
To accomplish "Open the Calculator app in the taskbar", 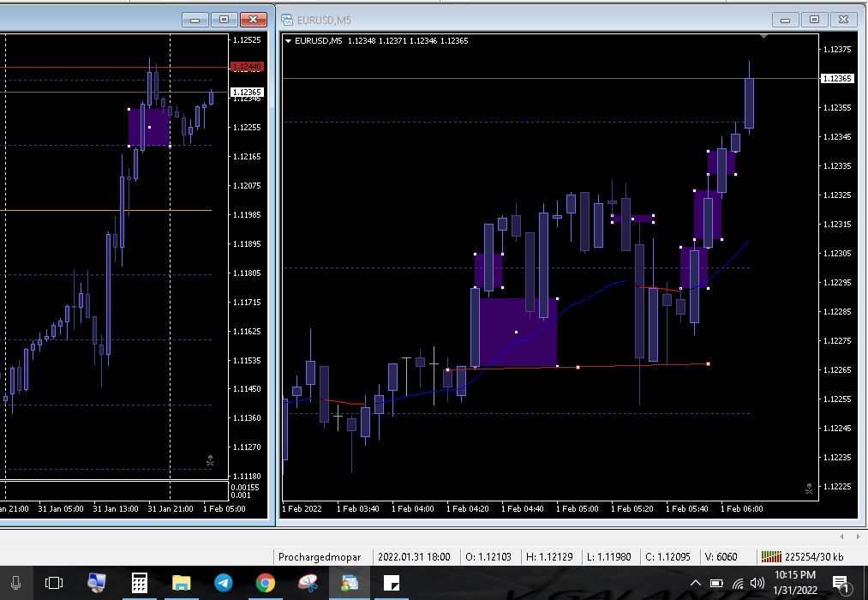I will click(x=139, y=583).
